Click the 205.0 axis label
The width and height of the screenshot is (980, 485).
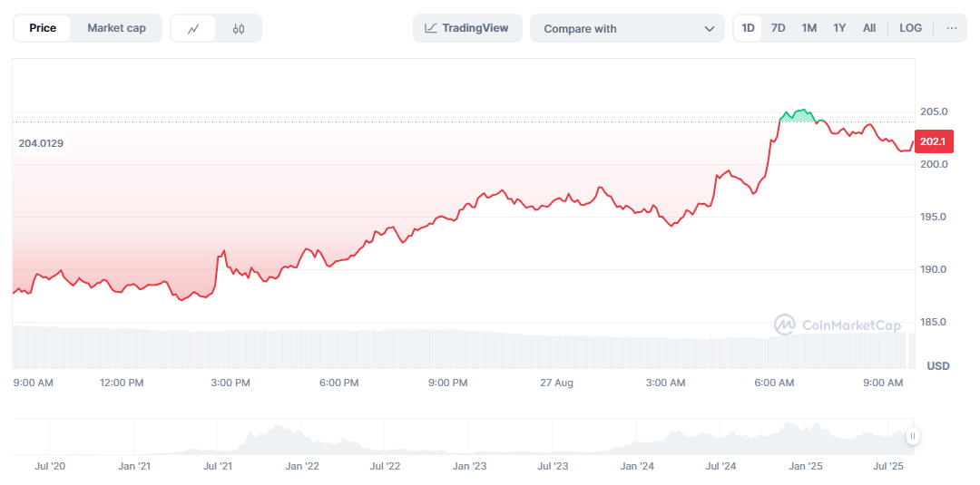click(x=934, y=112)
